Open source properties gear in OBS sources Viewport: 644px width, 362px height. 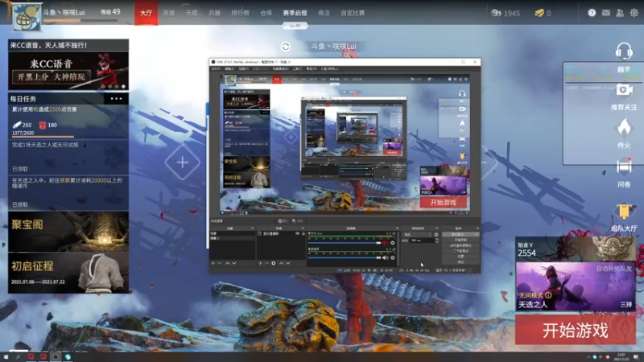point(274,263)
